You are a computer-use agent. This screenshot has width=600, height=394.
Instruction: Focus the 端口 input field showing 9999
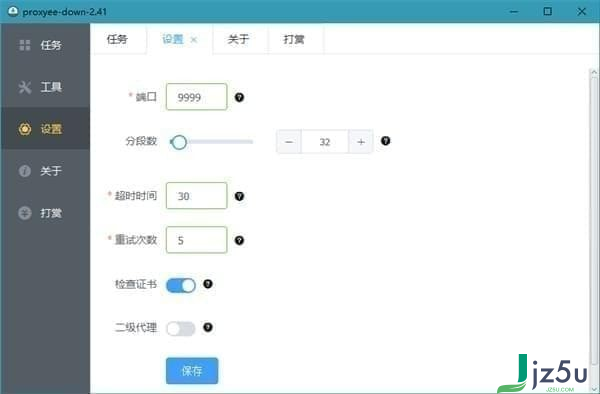[x=197, y=97]
